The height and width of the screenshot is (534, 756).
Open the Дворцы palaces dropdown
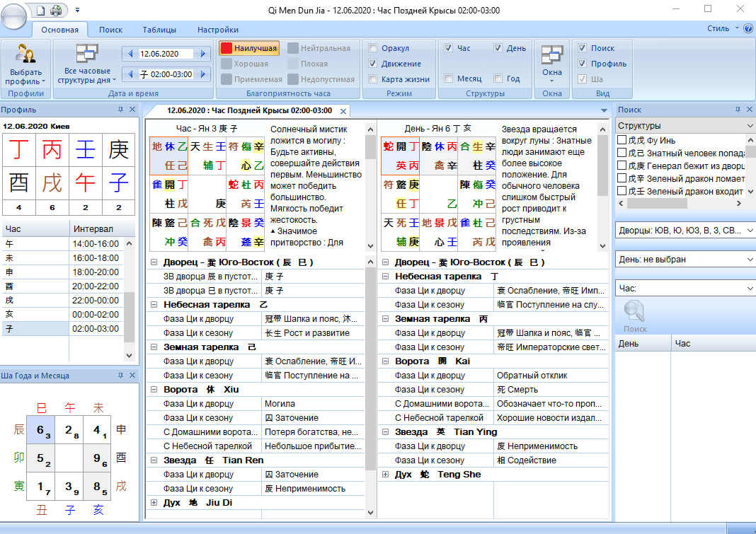coord(685,231)
